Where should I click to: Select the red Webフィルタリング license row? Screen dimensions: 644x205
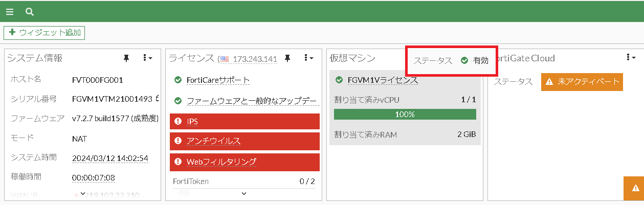tap(245, 161)
